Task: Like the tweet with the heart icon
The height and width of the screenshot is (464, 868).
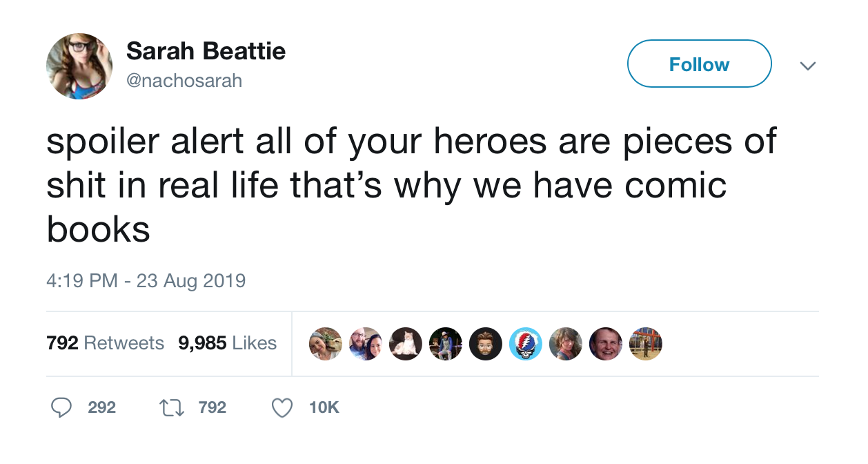Action: [x=282, y=408]
